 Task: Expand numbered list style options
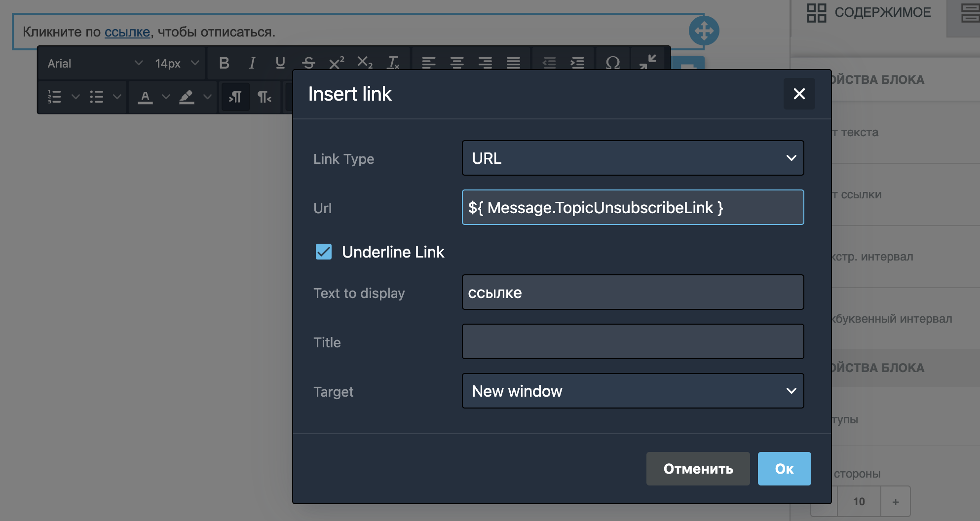click(x=75, y=97)
